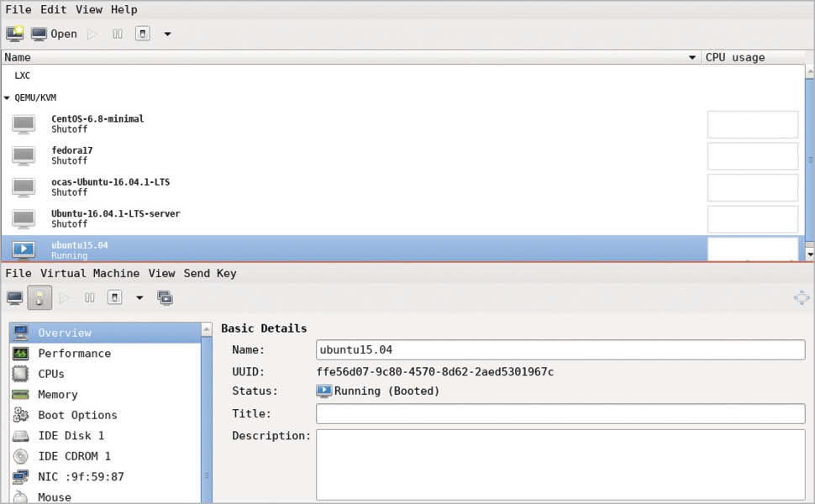815x504 pixels.
Task: Toggle the fullscreen icon at far right
Action: click(802, 297)
